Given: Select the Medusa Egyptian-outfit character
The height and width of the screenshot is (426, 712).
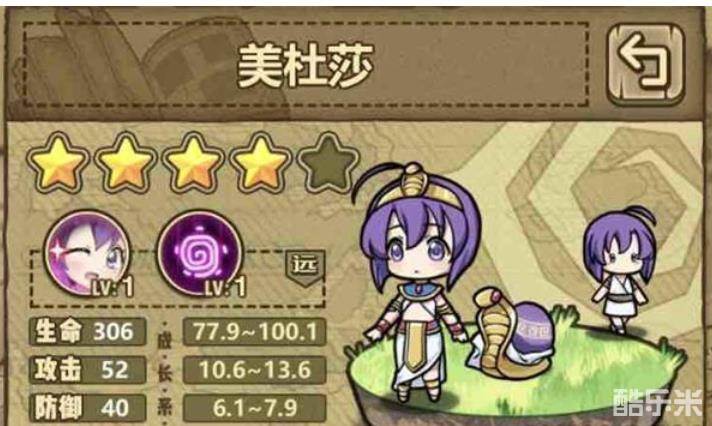Looking at the screenshot, I should click(x=418, y=282).
